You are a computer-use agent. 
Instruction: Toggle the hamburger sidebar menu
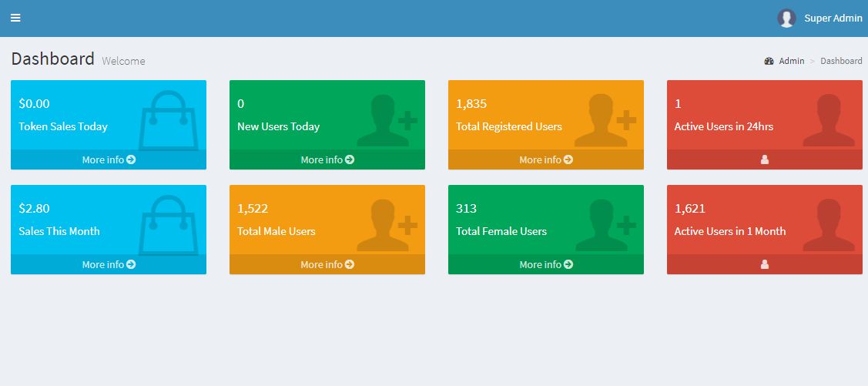point(15,18)
